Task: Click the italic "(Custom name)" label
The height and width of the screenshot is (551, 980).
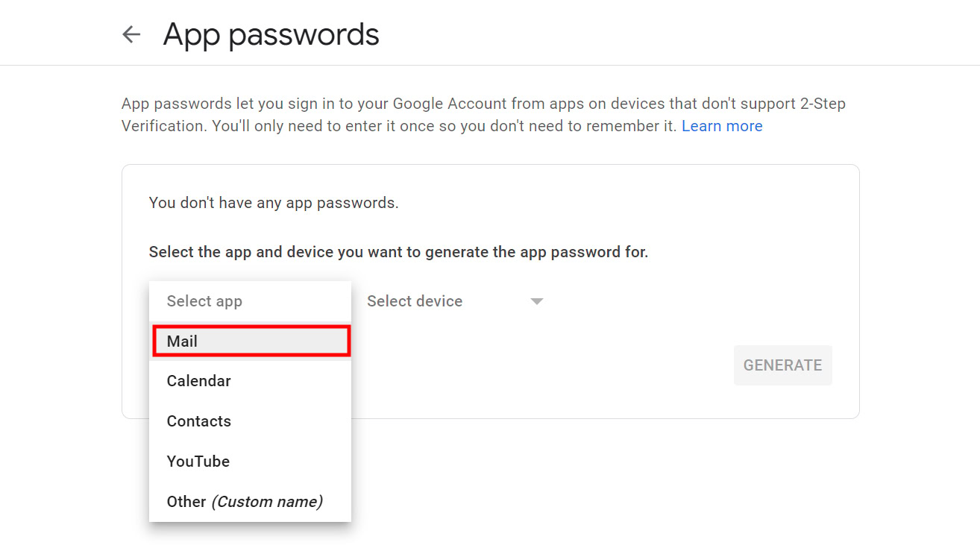Action: 267,502
